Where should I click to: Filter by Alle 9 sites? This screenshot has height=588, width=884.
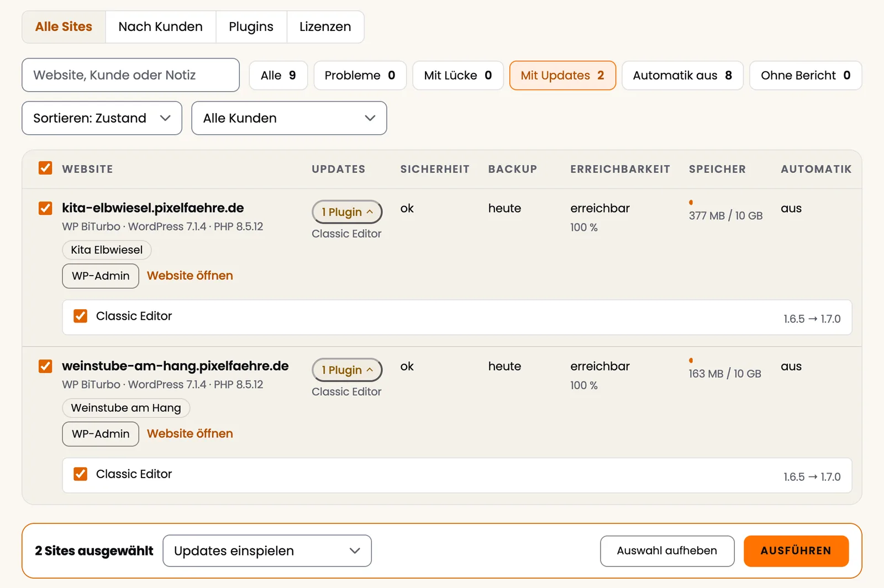coord(278,75)
